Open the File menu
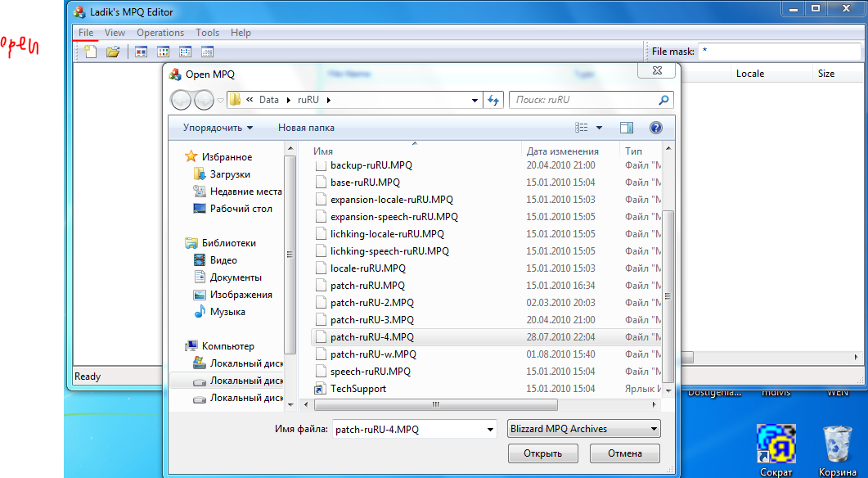 tap(86, 33)
